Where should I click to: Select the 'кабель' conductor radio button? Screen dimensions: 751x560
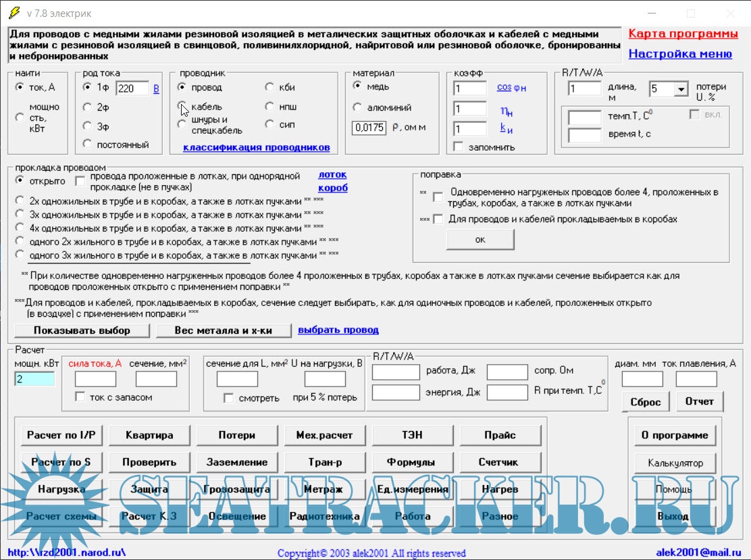pyautogui.click(x=182, y=106)
